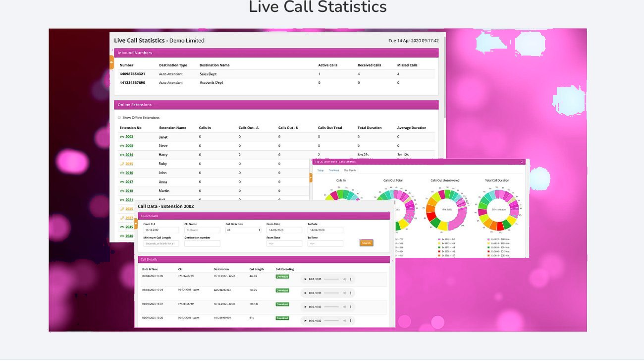Click the orange side tab on Live Call Statistics panel
Screen dimensions: 644x361
(x=111, y=62)
